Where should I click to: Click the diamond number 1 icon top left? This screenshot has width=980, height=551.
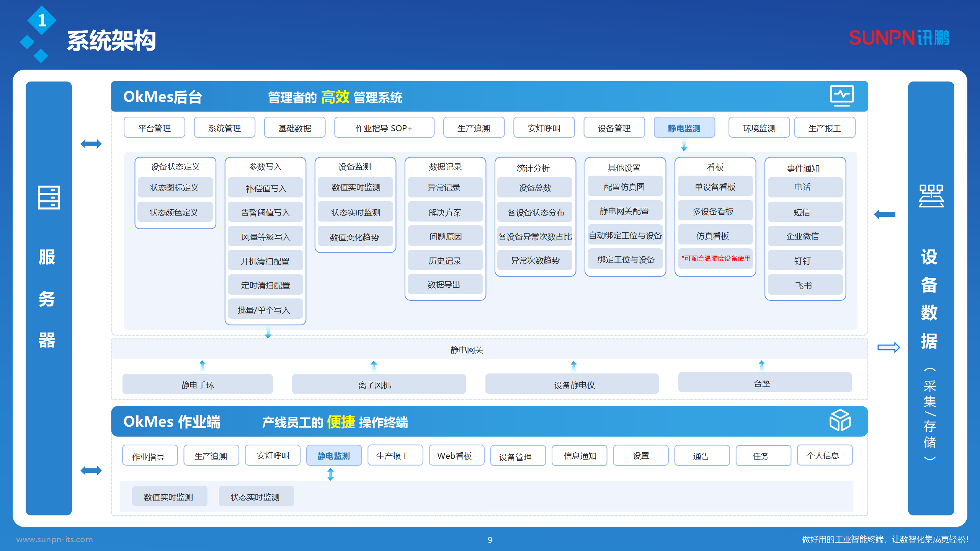click(41, 20)
